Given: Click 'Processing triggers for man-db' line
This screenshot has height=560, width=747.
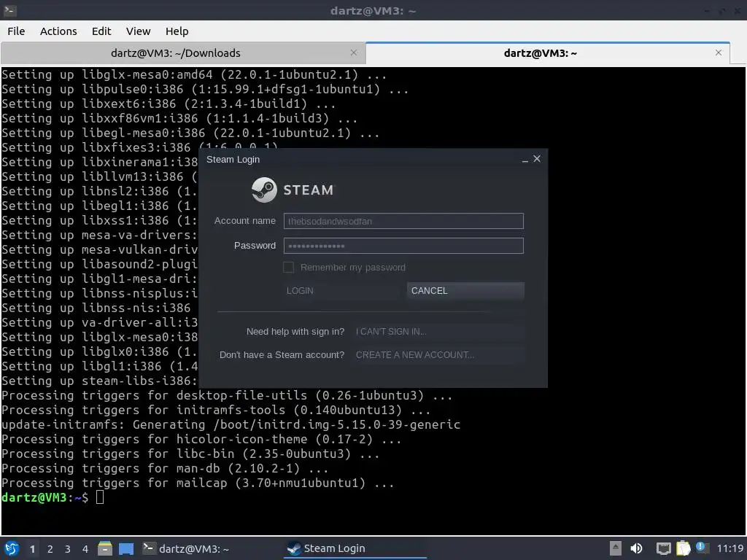Looking at the screenshot, I should [x=165, y=468].
